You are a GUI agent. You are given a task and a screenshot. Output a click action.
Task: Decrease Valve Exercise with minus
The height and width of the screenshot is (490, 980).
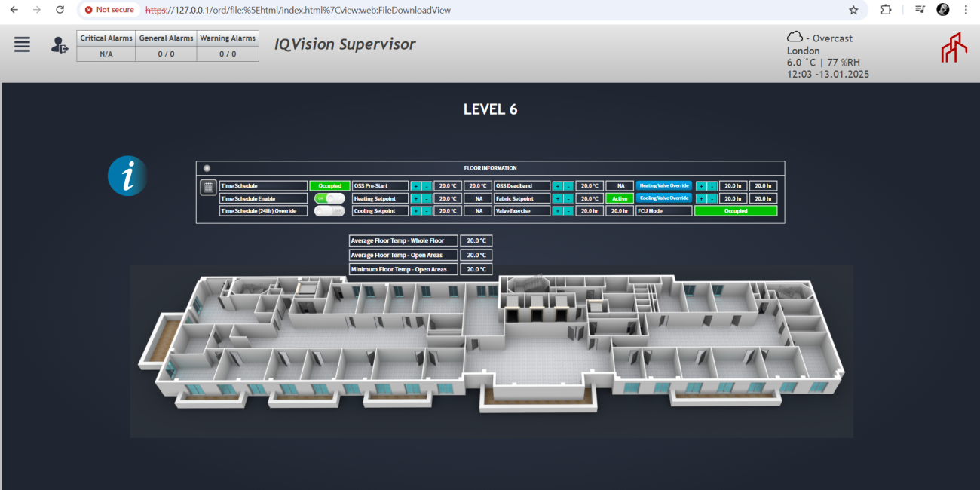coord(568,211)
